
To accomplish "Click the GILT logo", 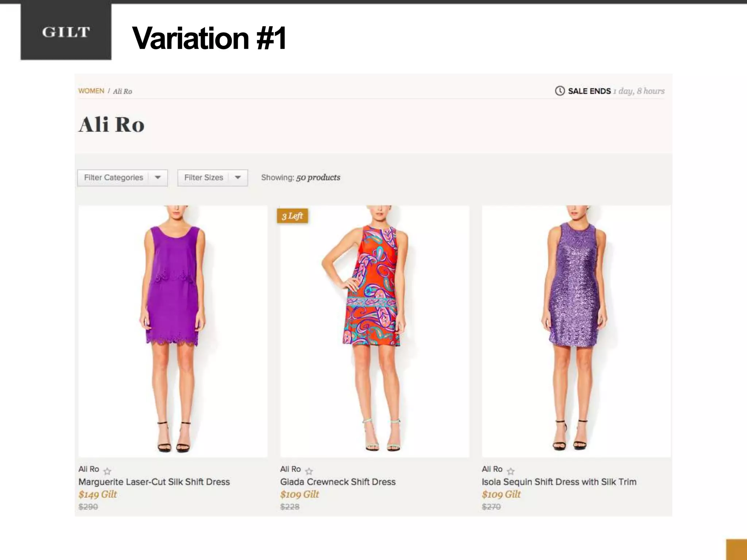I will [66, 32].
